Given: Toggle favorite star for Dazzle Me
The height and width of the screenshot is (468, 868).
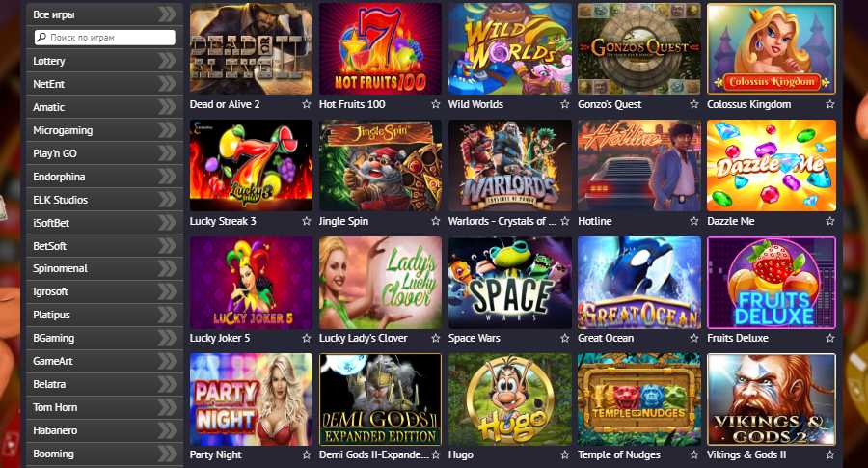Looking at the screenshot, I should click(x=829, y=221).
